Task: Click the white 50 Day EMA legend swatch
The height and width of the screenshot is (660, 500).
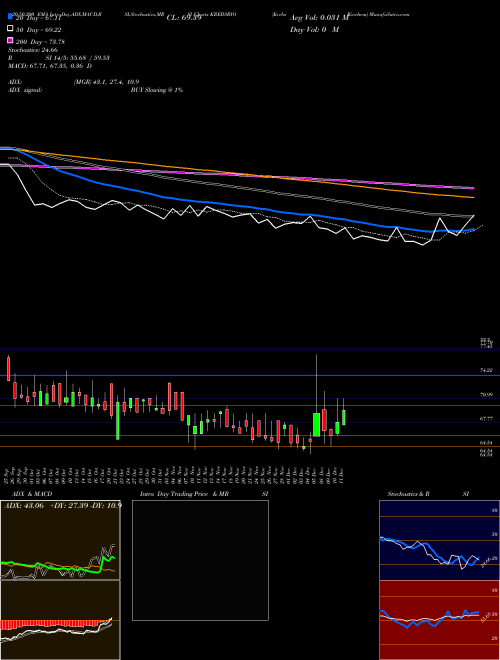Action: (x=11, y=29)
